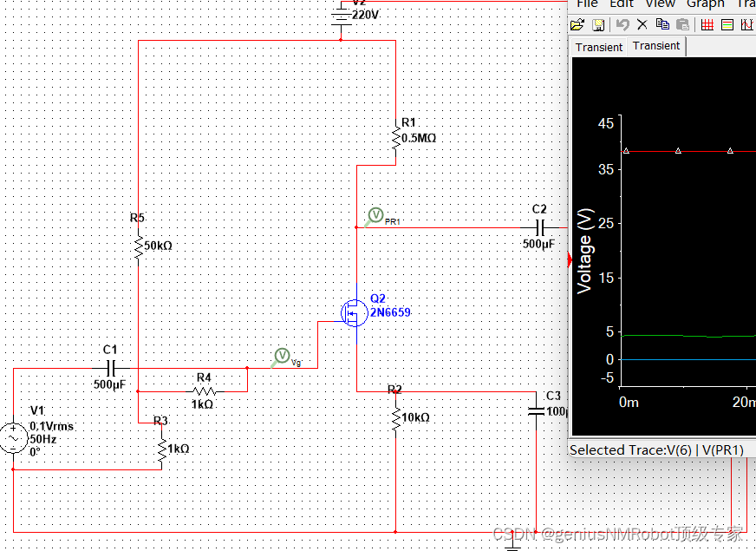Click the red trace in the graph
Screen dimensions: 756x551
tap(694, 150)
